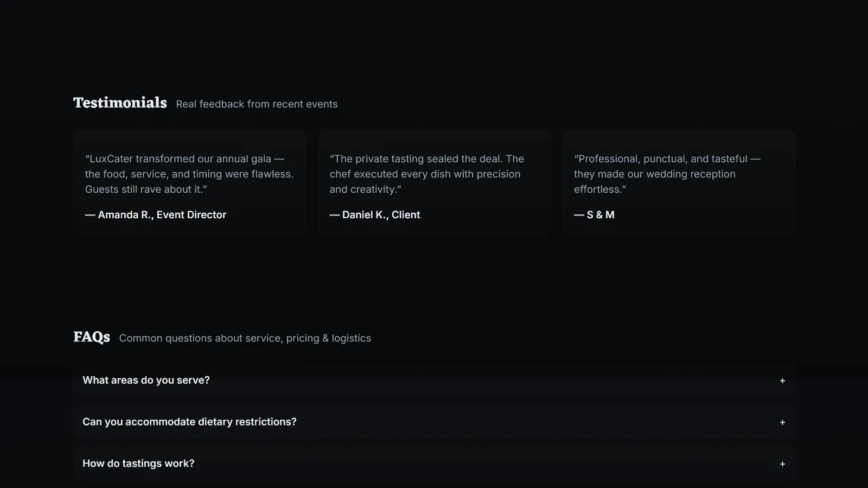This screenshot has width=868, height=488.
Task: Expand 'Can you accommodate dietary restrictions?' question text
Action: (189, 422)
